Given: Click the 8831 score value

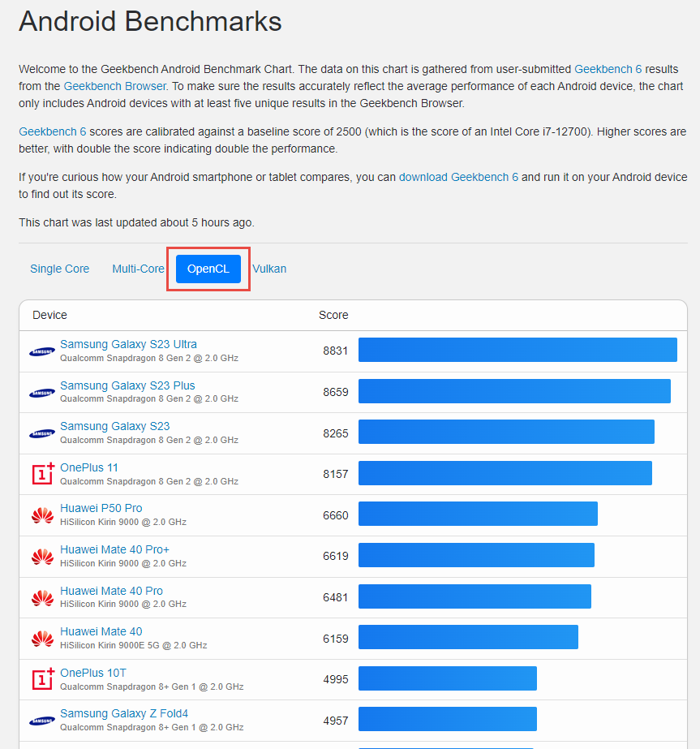Looking at the screenshot, I should click(x=335, y=351).
